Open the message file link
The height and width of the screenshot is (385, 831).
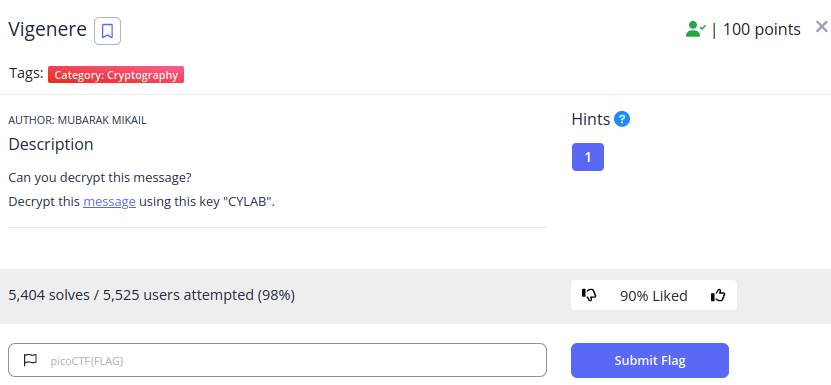tap(109, 202)
